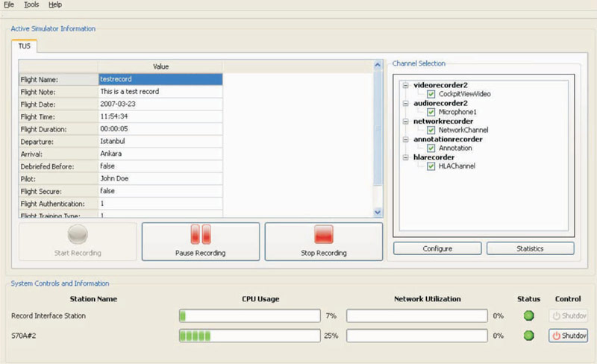The image size is (597, 364).
Task: Click the Pause Recording icon
Action: [201, 234]
